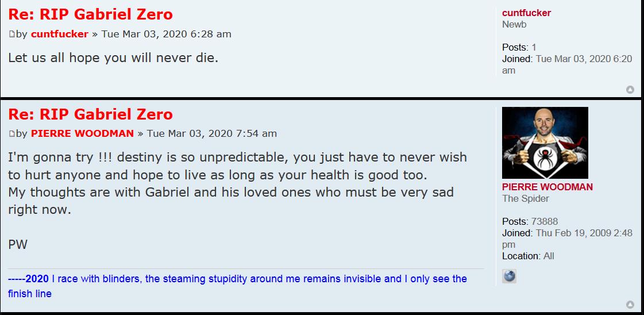644x315 pixels.
Task: Click the PIERRE WOODMAN name below the avatar
Action: coord(547,187)
